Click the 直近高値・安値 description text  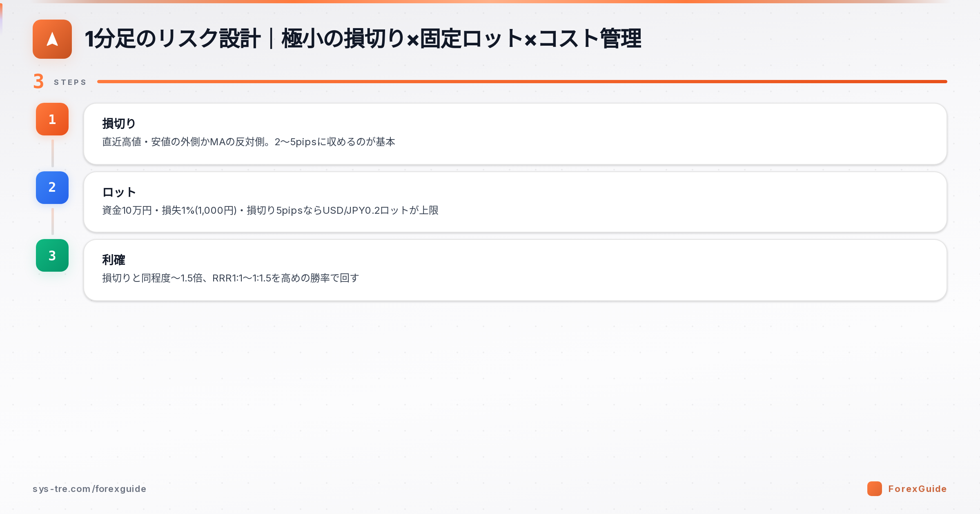click(249, 142)
